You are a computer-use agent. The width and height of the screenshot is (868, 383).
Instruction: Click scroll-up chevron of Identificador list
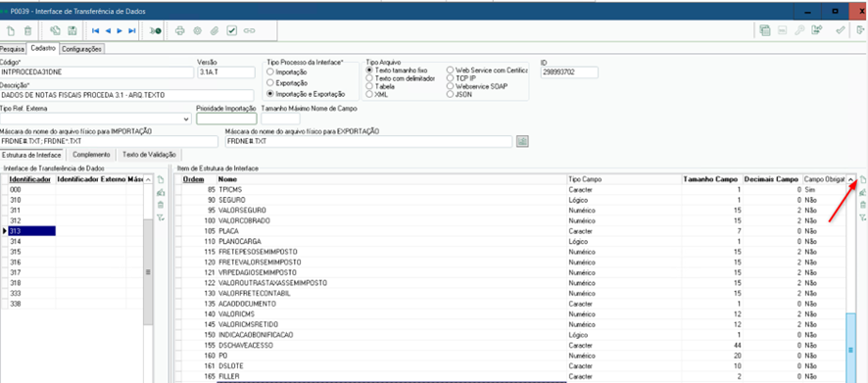point(148,180)
